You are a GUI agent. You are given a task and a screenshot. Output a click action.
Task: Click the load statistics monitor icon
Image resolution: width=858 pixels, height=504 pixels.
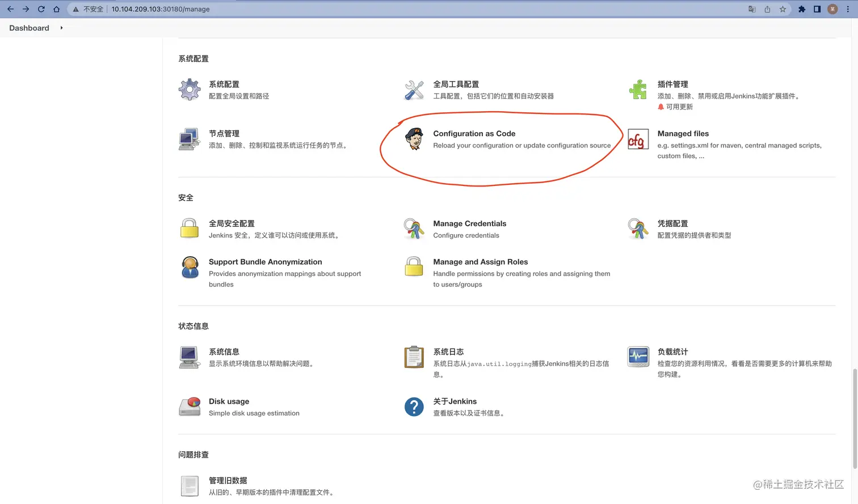pyautogui.click(x=638, y=357)
